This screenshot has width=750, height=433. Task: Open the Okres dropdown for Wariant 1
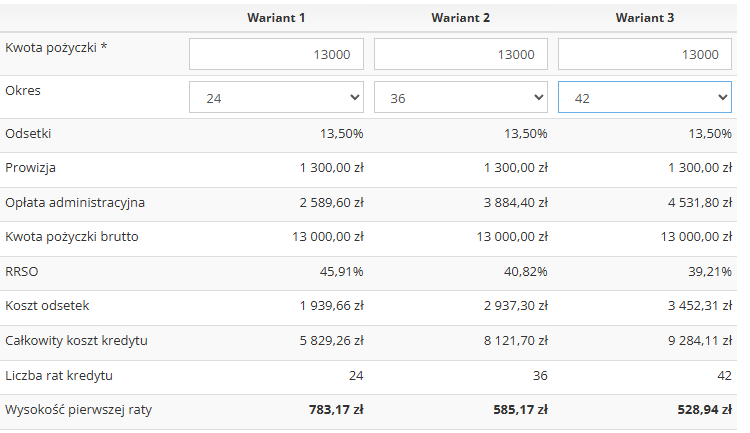(x=276, y=97)
